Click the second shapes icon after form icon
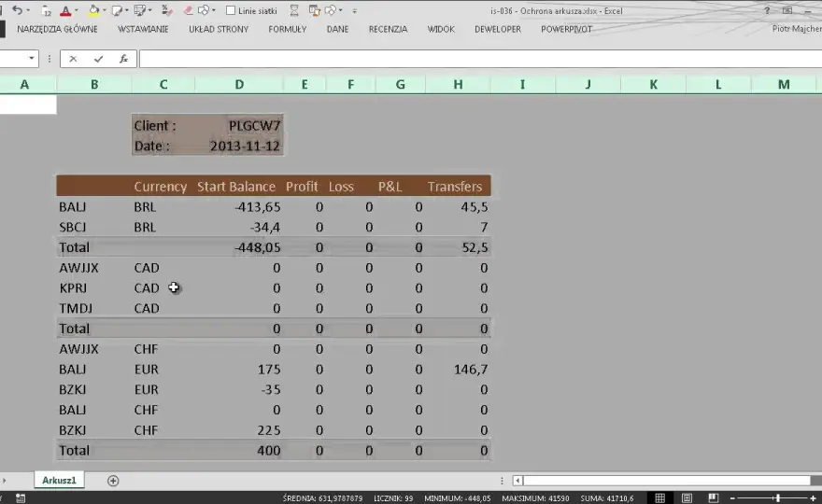 coord(331,10)
